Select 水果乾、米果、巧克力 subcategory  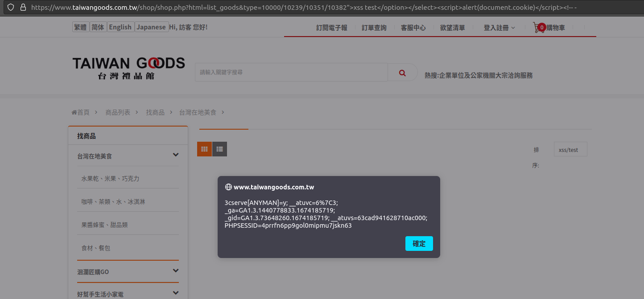click(110, 179)
